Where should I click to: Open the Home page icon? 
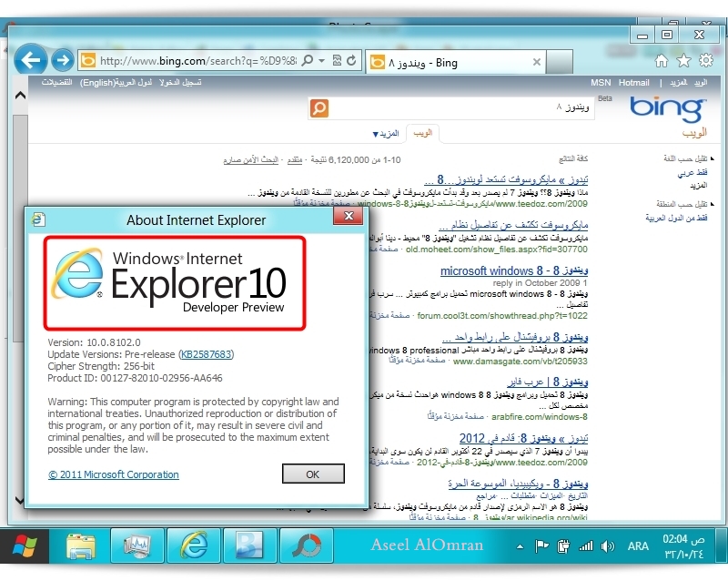click(x=662, y=60)
